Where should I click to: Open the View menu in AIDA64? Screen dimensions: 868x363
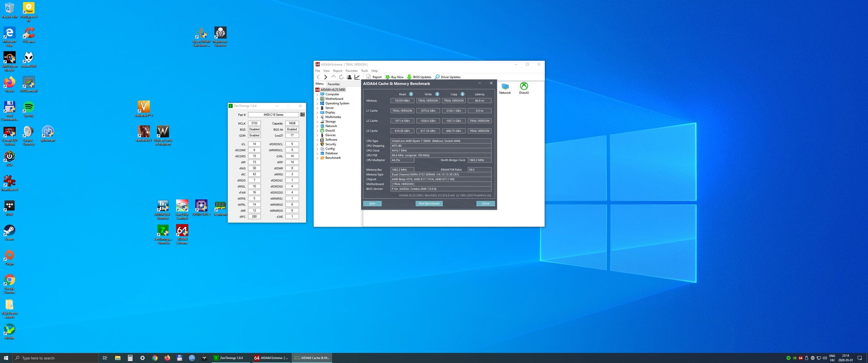pyautogui.click(x=327, y=71)
